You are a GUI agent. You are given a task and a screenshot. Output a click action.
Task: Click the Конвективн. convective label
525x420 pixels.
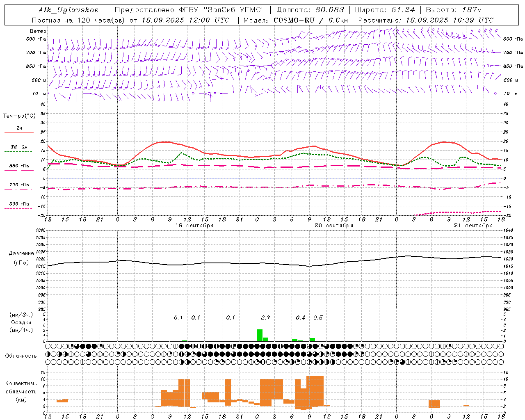click(21, 383)
